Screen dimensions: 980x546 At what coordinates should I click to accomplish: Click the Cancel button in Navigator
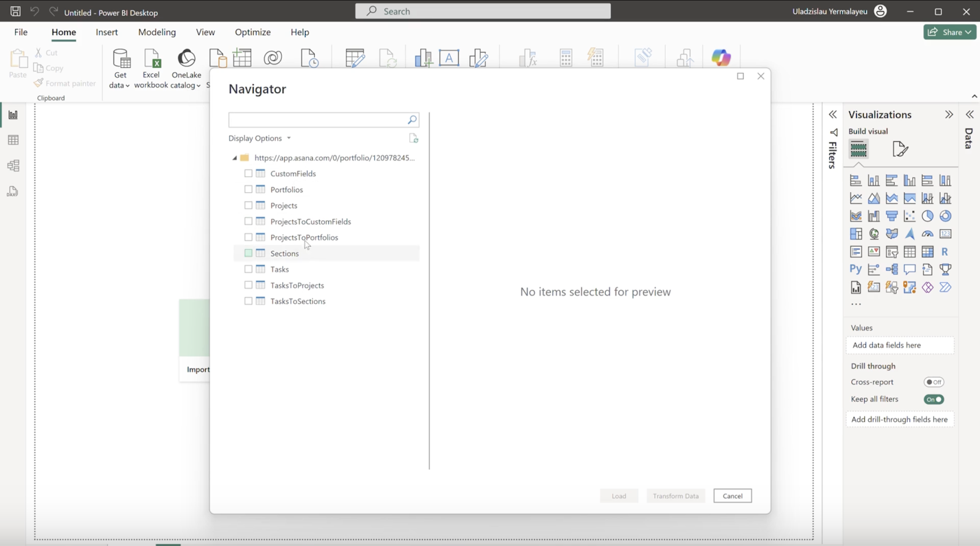(x=732, y=496)
